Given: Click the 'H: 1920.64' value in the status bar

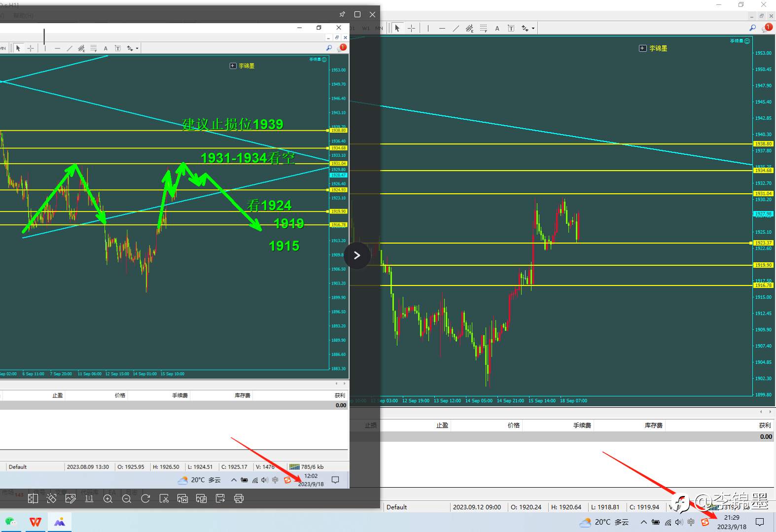Looking at the screenshot, I should 566,507.
